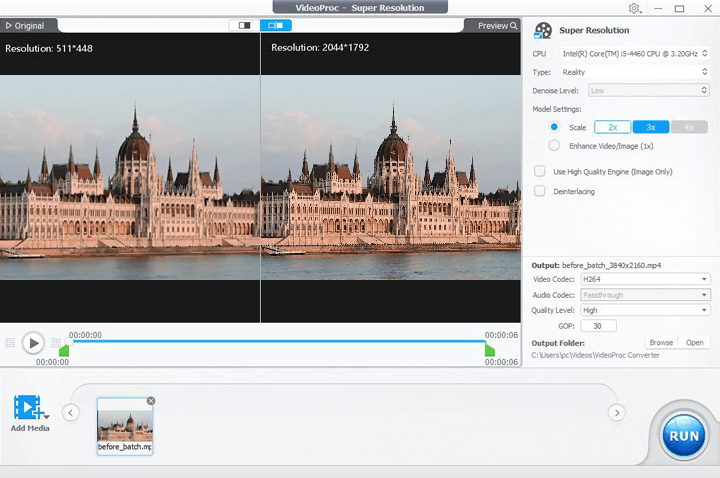
Task: Select the Scale radio button
Action: (x=554, y=127)
